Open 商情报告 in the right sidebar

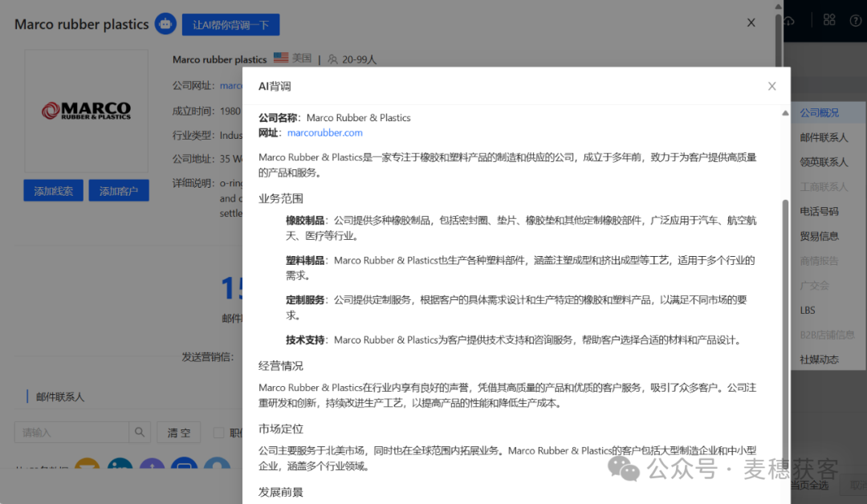pos(819,261)
